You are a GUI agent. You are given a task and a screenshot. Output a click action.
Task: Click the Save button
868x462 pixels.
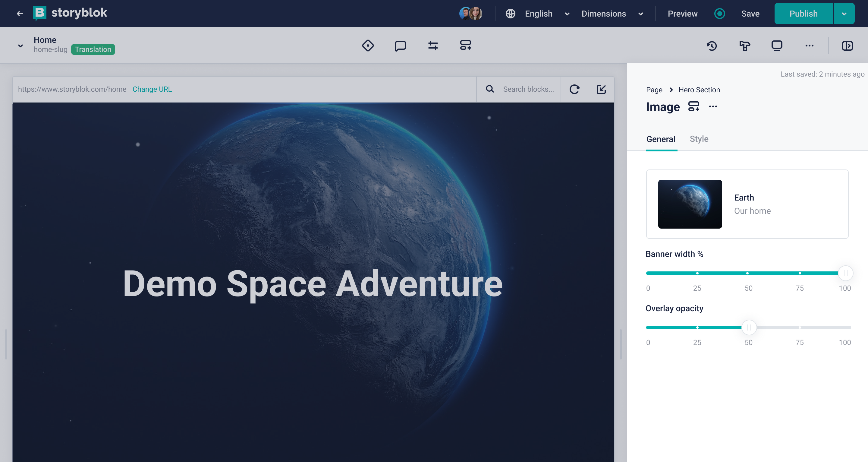750,14
